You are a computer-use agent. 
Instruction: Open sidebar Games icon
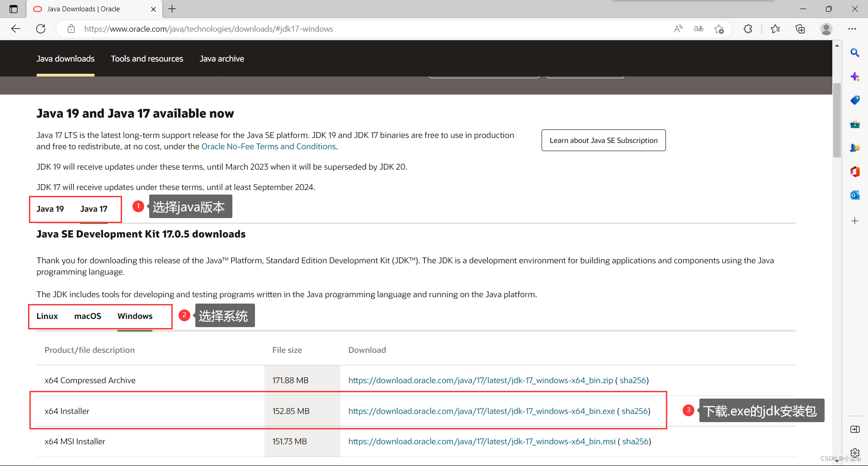click(x=855, y=147)
